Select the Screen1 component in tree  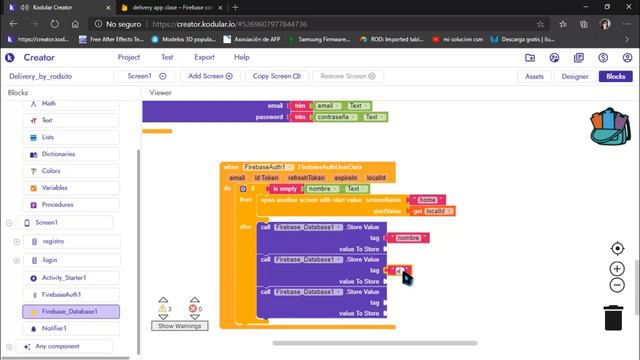[64, 222]
